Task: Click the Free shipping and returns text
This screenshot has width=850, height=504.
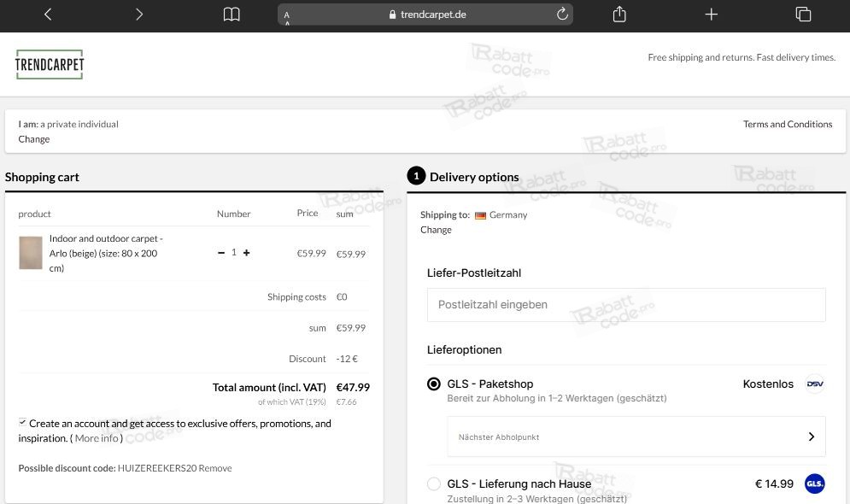Action: pos(742,57)
